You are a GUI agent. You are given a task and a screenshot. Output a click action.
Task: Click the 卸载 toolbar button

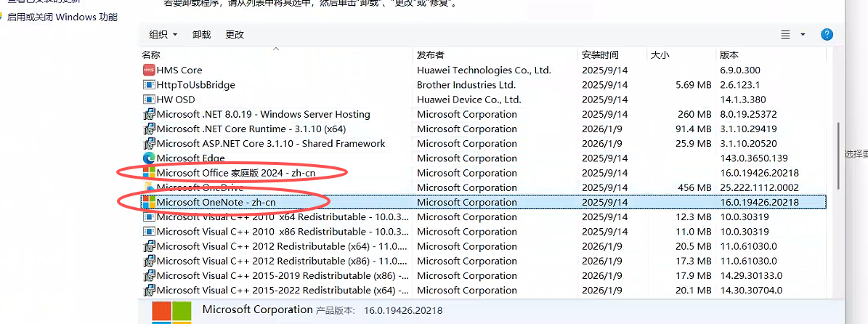click(202, 34)
